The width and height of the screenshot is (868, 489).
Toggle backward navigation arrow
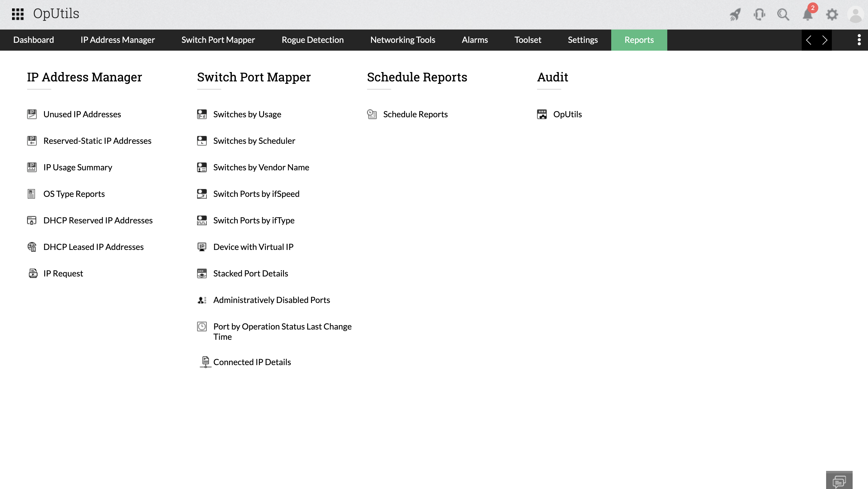[x=809, y=40]
